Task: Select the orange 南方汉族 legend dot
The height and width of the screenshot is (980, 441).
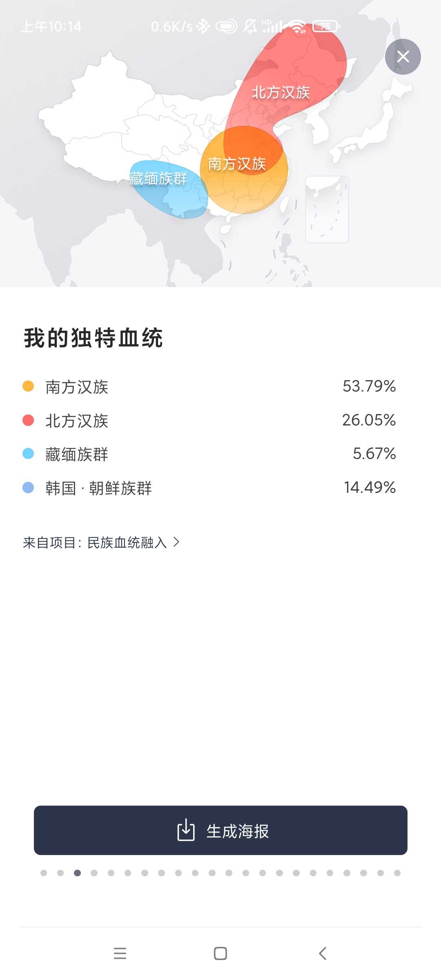Action: point(28,386)
